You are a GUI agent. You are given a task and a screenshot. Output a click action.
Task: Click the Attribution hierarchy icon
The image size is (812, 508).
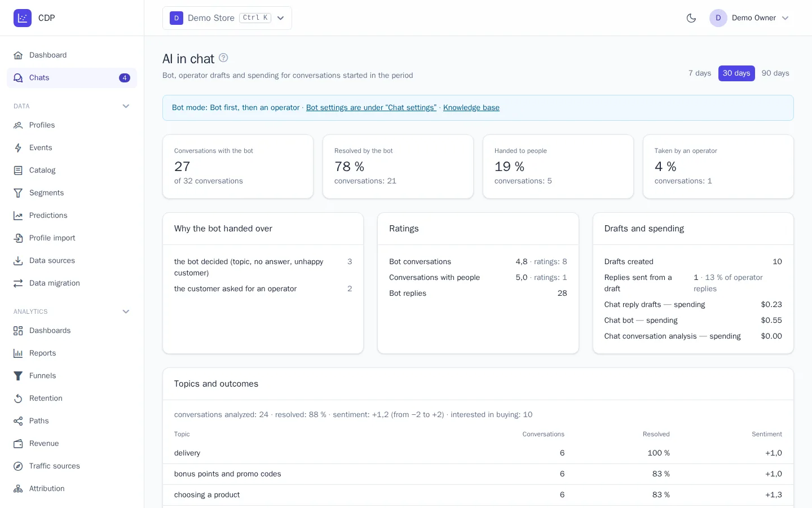click(x=18, y=489)
